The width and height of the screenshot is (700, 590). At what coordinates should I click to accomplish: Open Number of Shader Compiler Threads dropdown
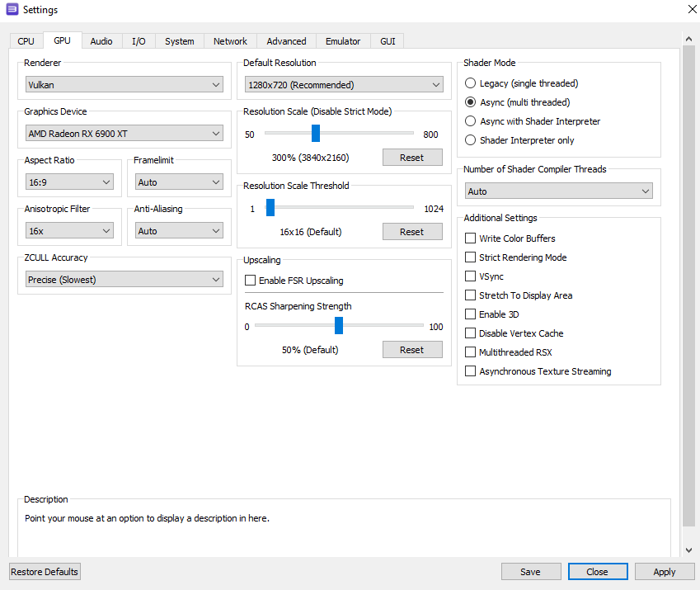click(558, 191)
